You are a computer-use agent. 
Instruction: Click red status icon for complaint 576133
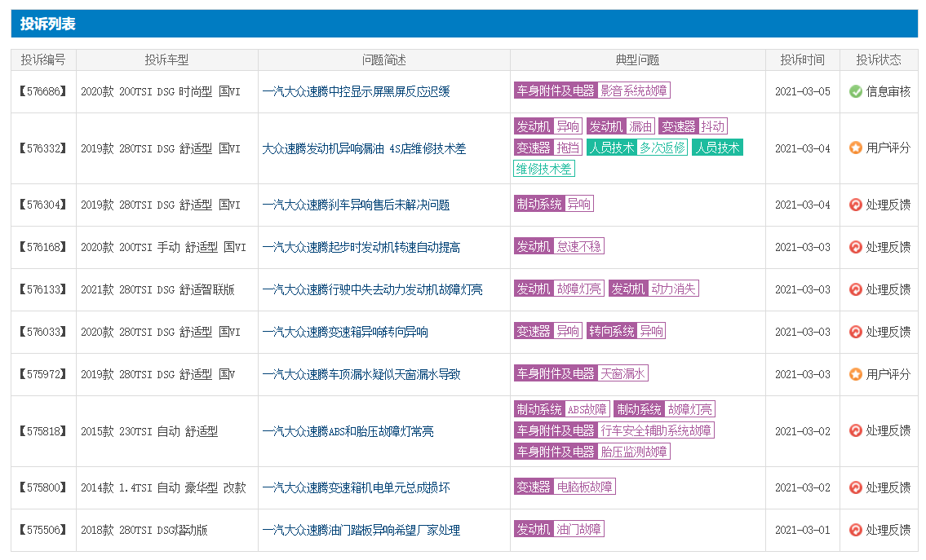[x=855, y=289]
